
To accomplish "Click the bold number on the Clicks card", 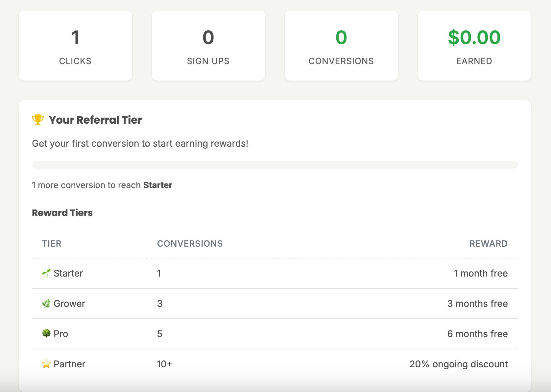I will 75,37.
